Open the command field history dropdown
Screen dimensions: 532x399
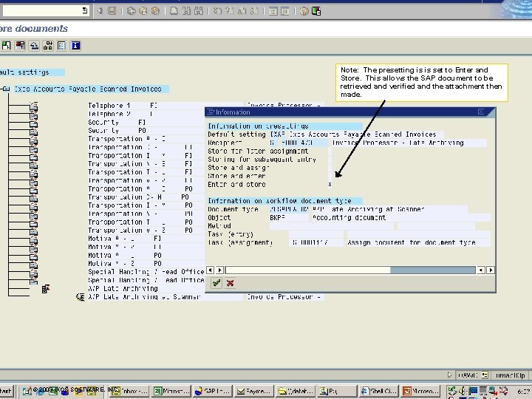85,10
